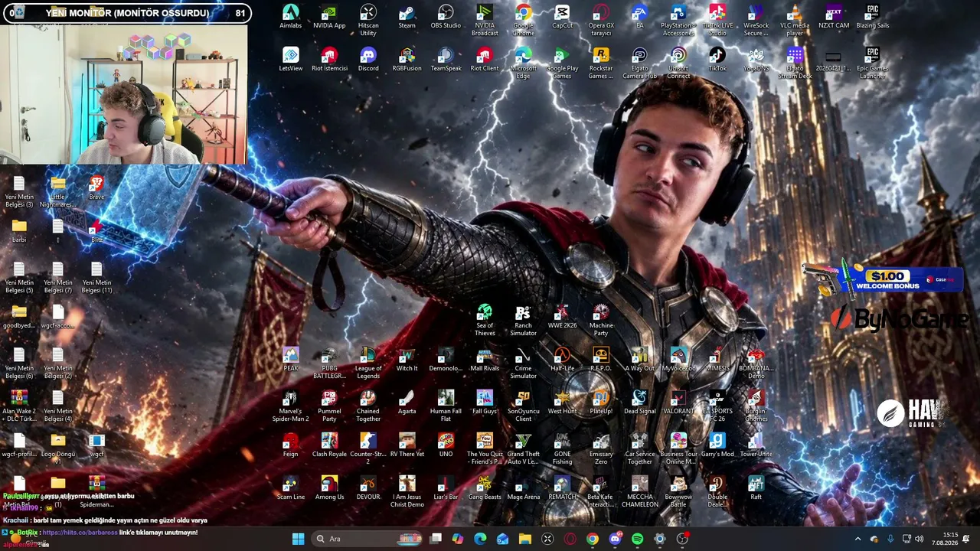
Task: Open File Explorer from the taskbar
Action: pos(525,539)
